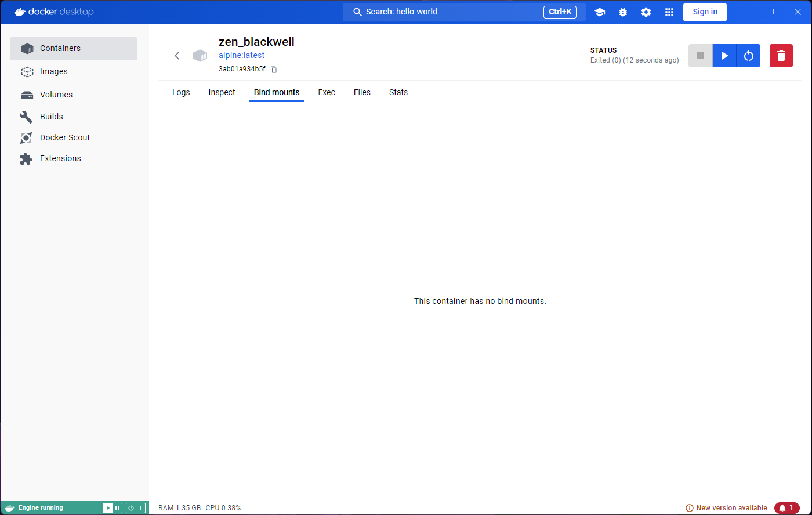Image resolution: width=812 pixels, height=515 pixels.
Task: Open the Containers section in sidebar
Action: pos(74,49)
